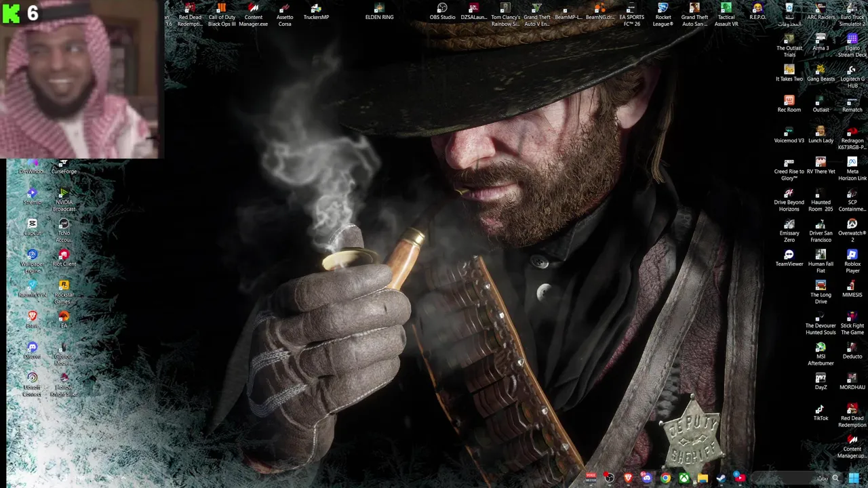Select the Hollow Knight Silksong icon
Viewport: 868px width, 488px height.
(x=64, y=385)
